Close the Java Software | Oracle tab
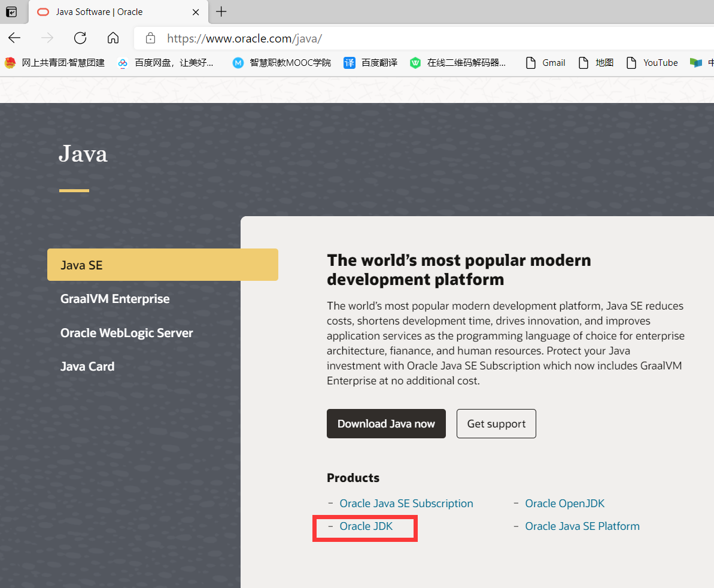The image size is (714, 588). click(196, 13)
